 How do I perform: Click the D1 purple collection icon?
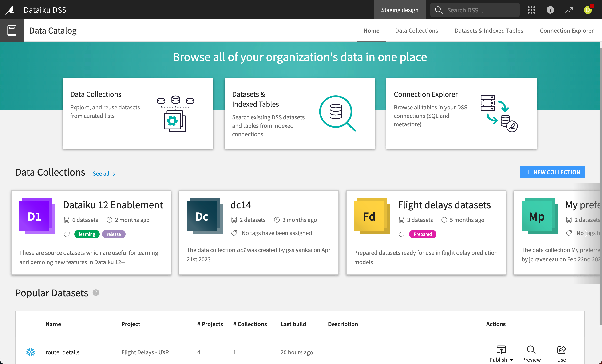pyautogui.click(x=37, y=216)
